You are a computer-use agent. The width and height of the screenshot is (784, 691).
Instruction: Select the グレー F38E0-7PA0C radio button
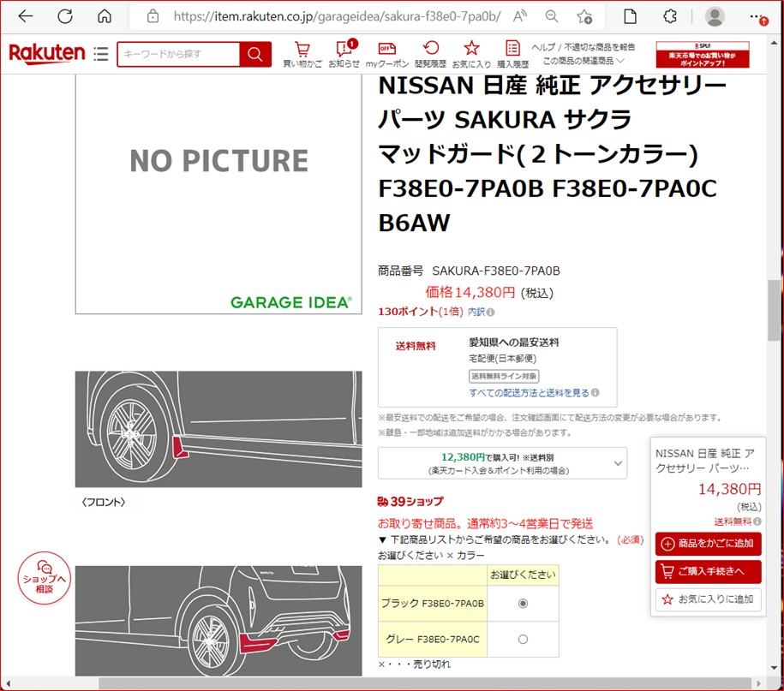(523, 639)
